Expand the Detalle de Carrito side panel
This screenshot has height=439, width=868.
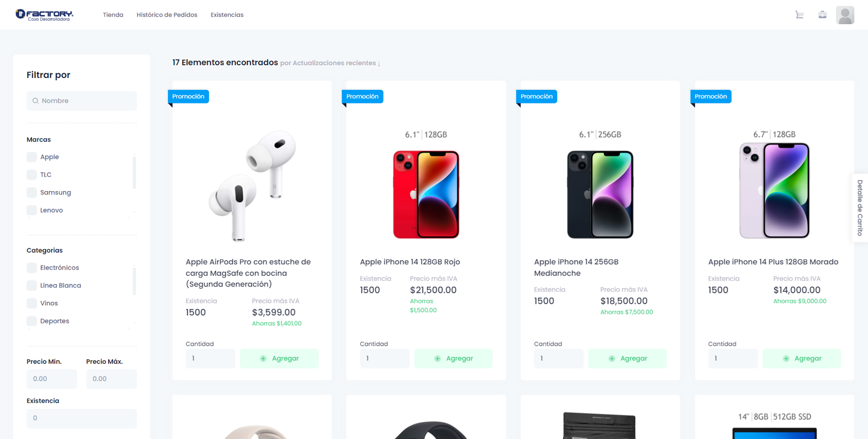click(x=860, y=208)
